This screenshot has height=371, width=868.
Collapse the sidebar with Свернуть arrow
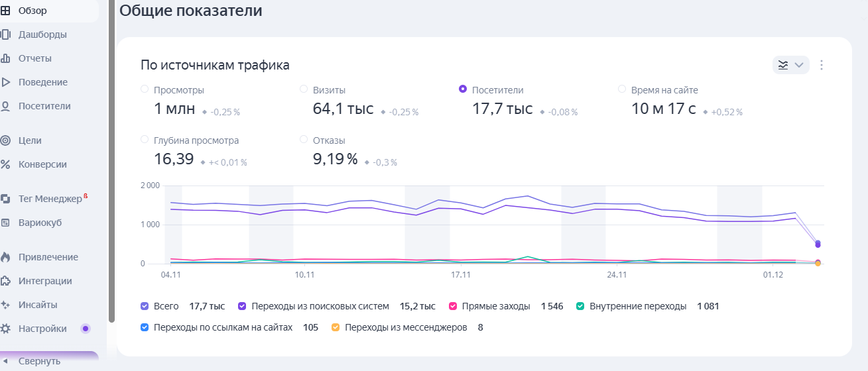[5, 361]
